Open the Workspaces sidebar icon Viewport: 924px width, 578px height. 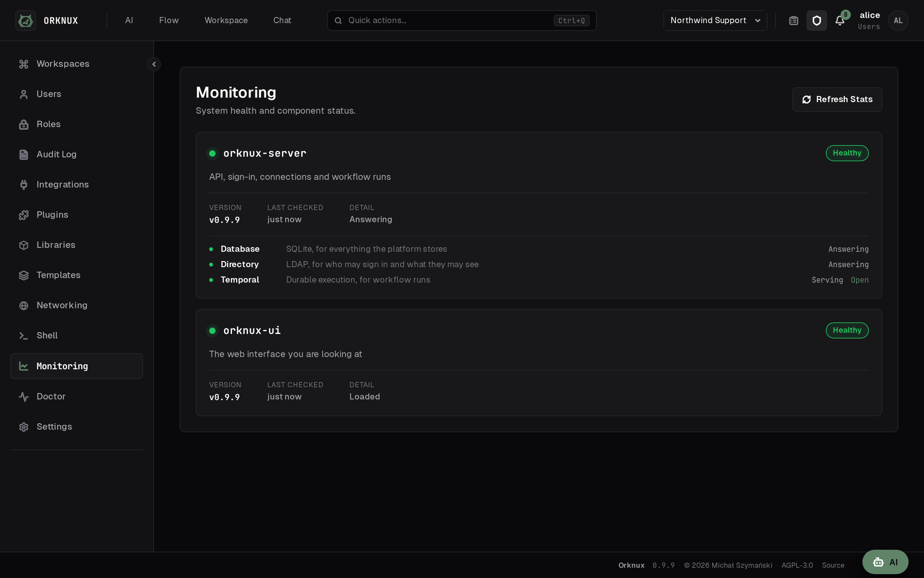tap(24, 64)
